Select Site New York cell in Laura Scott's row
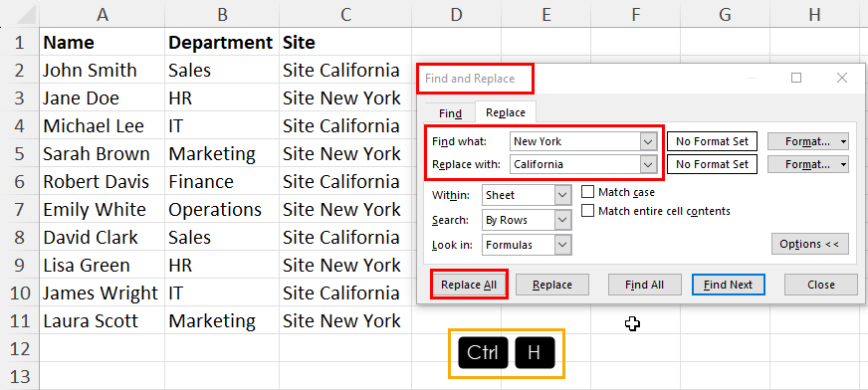This screenshot has height=390, width=868. pyautogui.click(x=345, y=320)
